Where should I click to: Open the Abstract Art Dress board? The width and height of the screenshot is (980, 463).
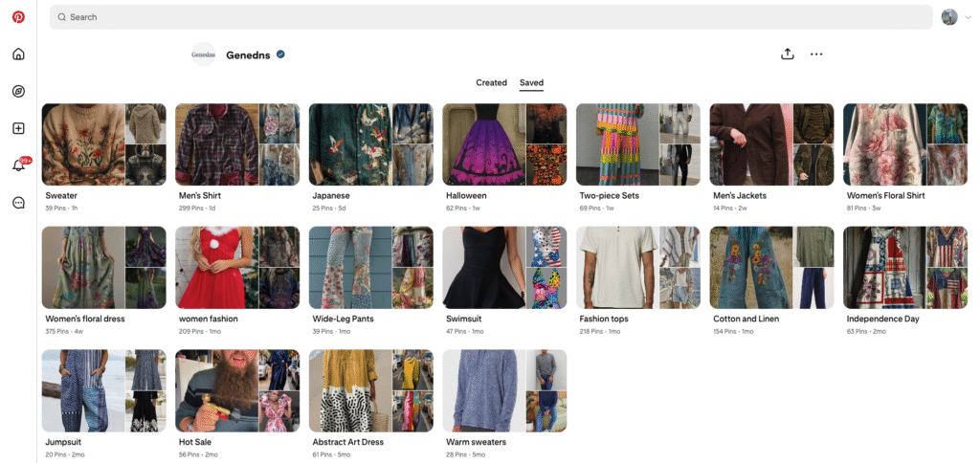[x=370, y=390]
